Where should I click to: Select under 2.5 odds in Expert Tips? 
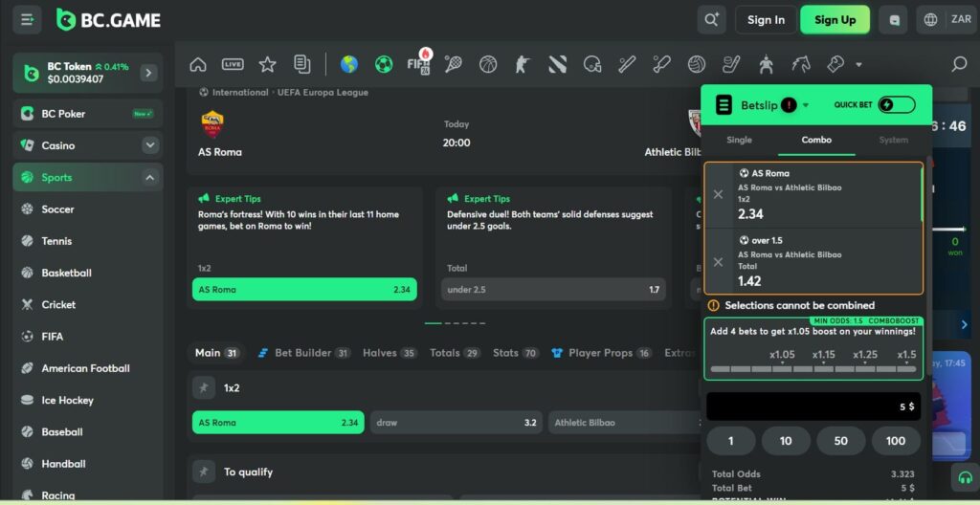click(553, 290)
